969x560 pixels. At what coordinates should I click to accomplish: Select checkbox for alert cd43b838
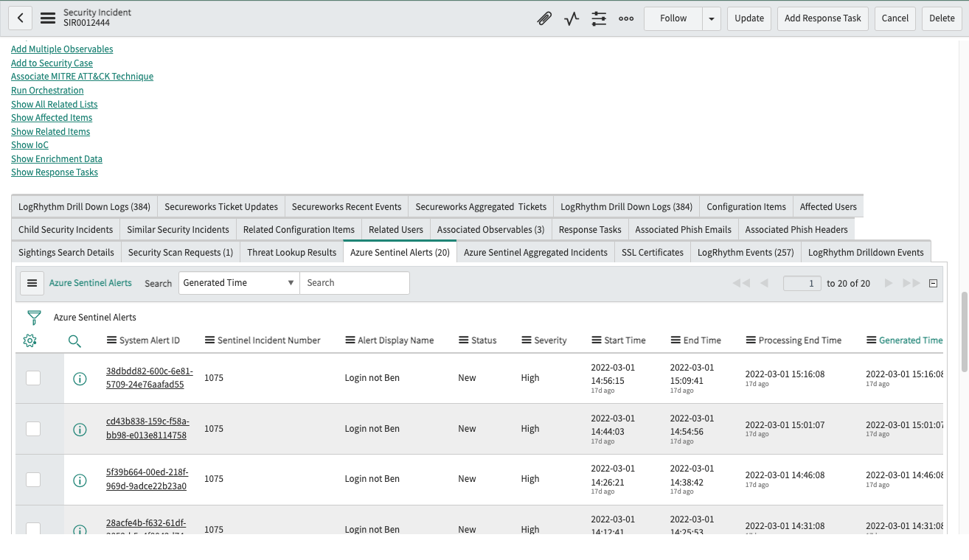pyautogui.click(x=33, y=428)
